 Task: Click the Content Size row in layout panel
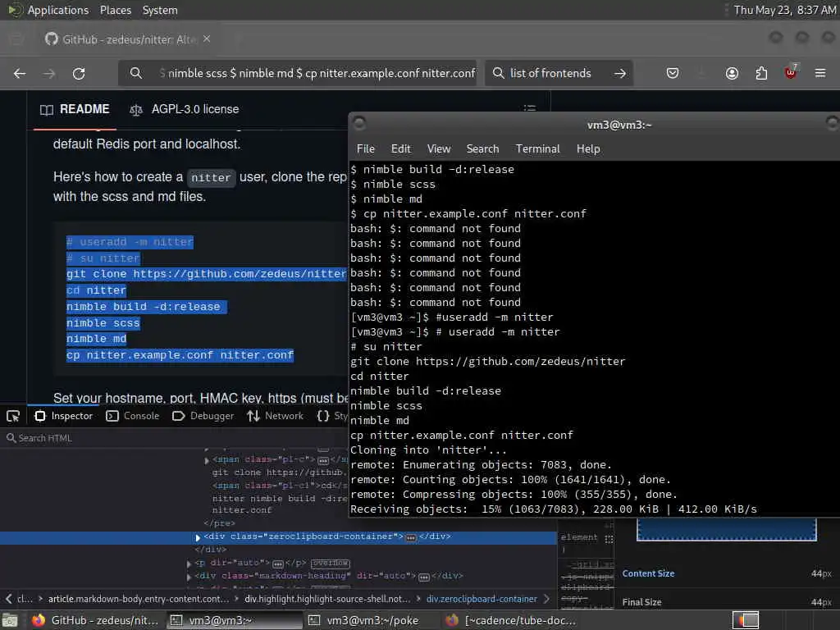(x=727, y=573)
